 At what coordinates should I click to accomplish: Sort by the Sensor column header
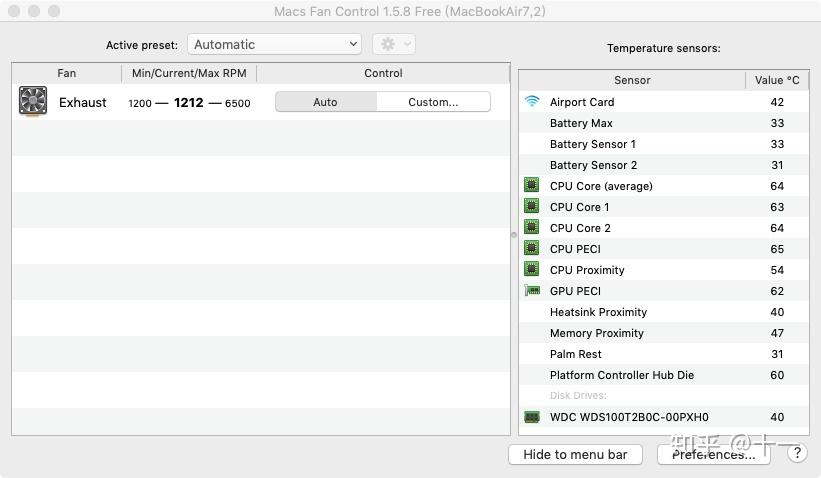[632, 80]
